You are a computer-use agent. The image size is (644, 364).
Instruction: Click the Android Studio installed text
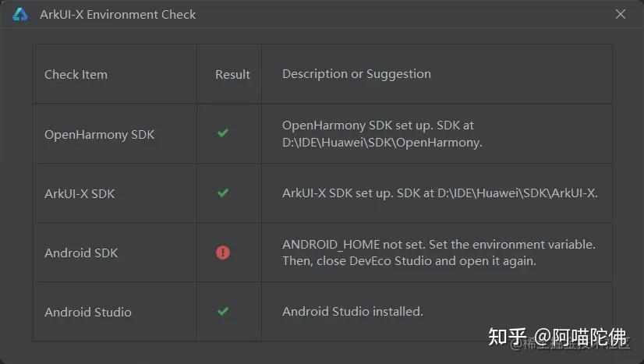352,312
